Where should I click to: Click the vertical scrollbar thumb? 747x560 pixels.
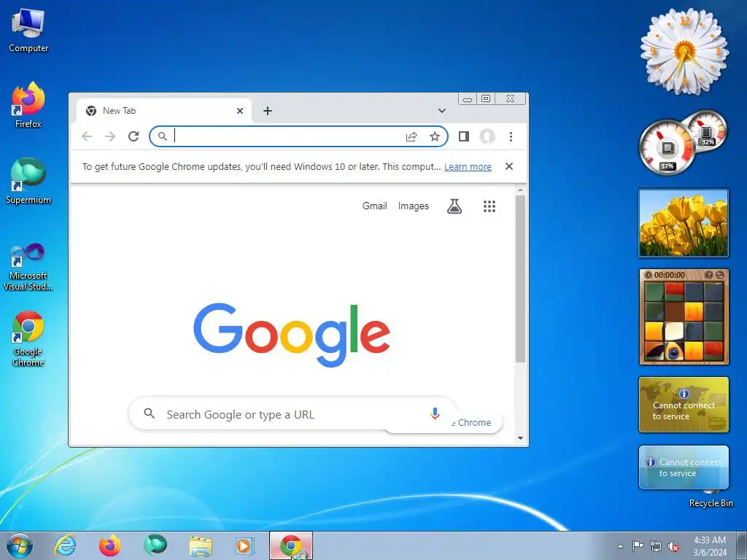coord(520,279)
